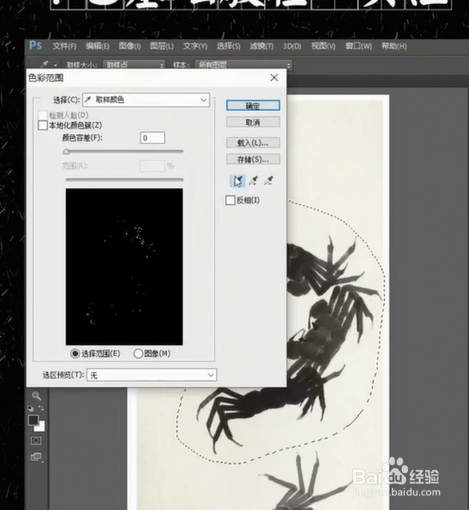Confirm with the 确定 button
Viewport: 469px width, 510px height.
tap(253, 105)
